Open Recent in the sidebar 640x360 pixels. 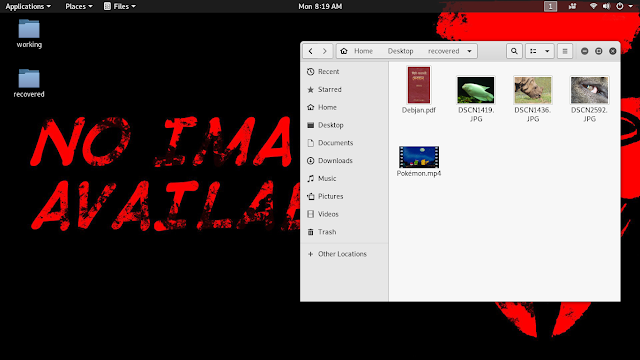pyautogui.click(x=344, y=71)
